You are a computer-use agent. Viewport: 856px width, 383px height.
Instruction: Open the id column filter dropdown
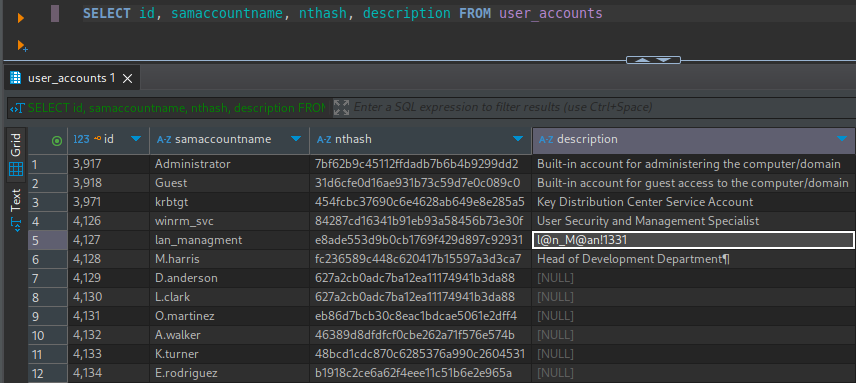[136, 139]
